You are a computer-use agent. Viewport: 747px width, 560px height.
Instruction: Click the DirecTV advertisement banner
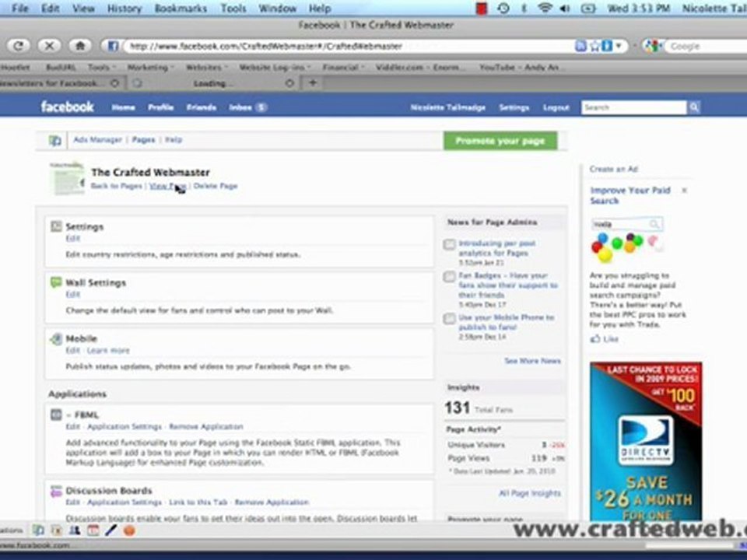(646, 442)
